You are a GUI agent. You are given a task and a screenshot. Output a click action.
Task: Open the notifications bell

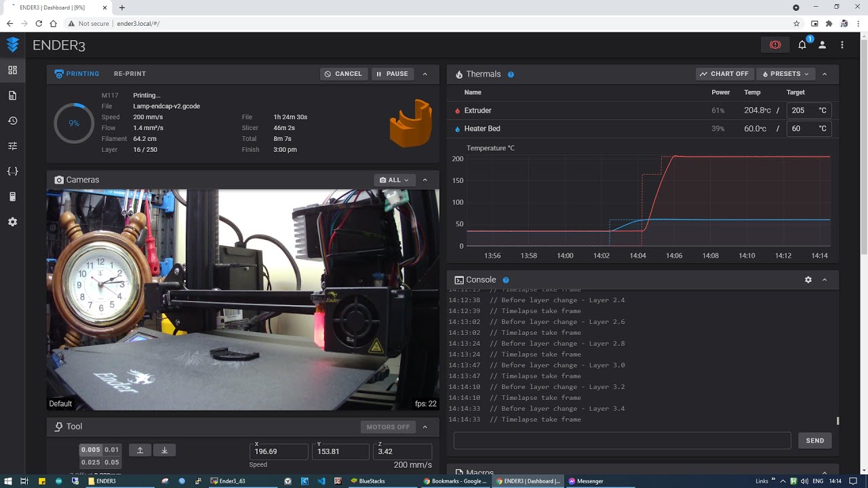coord(802,45)
